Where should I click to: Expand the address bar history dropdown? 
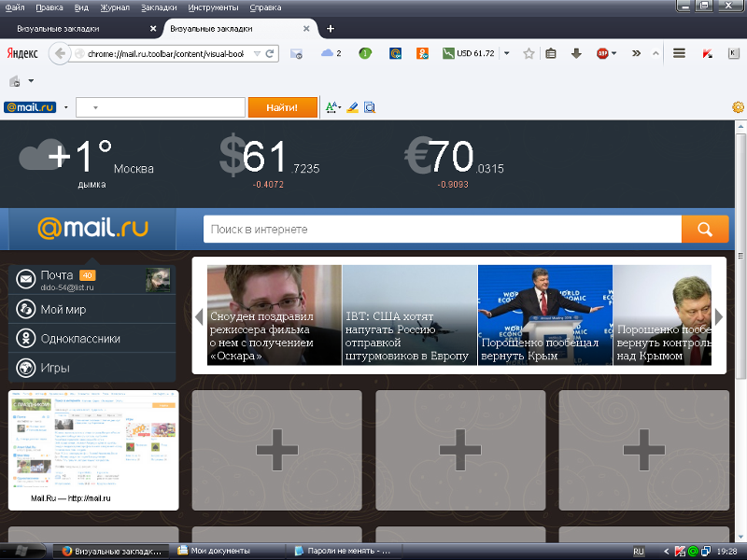[258, 53]
